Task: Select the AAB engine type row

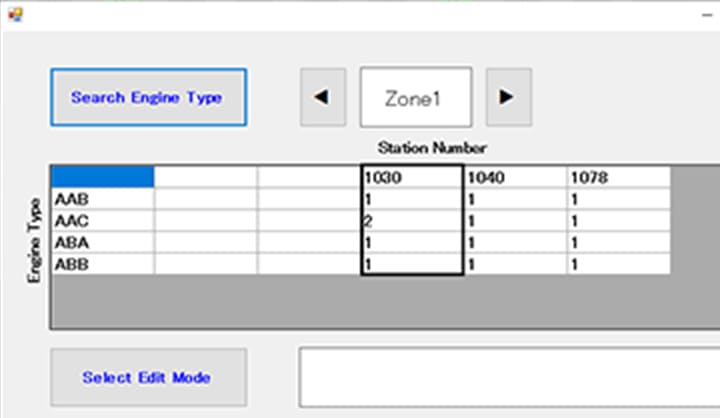Action: tap(102, 199)
